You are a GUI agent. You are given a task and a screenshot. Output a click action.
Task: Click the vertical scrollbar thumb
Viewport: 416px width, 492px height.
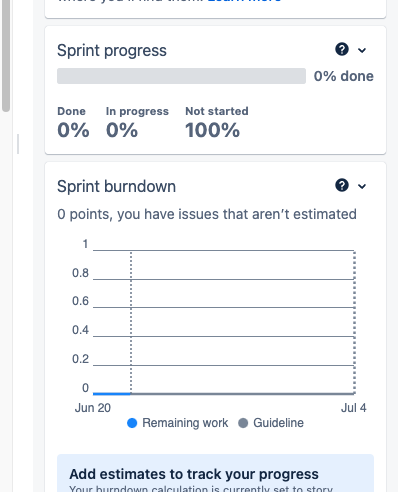(x=6, y=55)
